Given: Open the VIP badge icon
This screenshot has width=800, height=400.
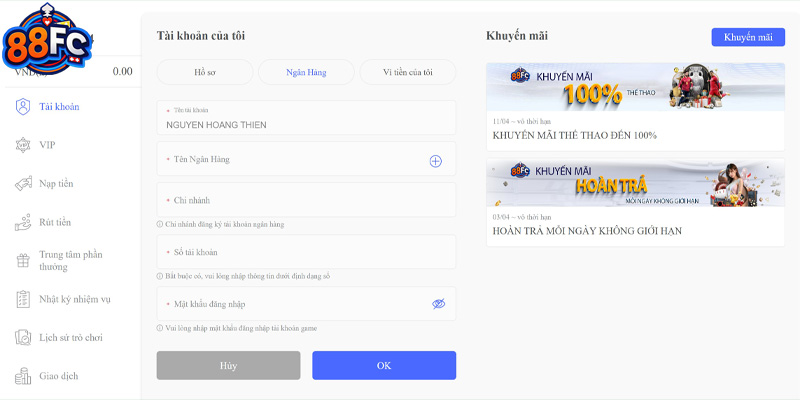Looking at the screenshot, I should [x=22, y=145].
